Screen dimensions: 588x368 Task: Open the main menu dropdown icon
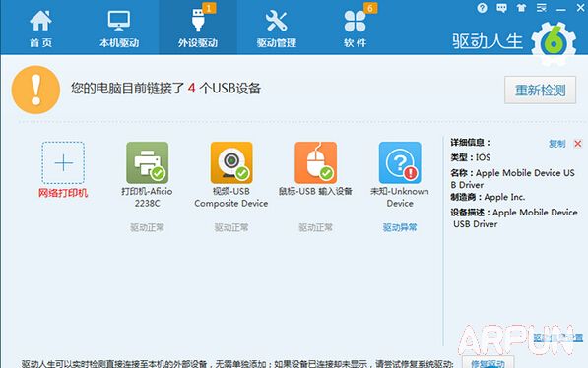tap(541, 8)
